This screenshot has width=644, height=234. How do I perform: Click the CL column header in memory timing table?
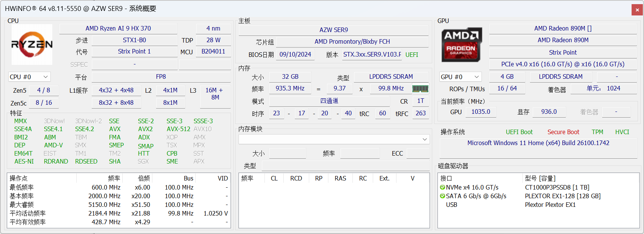pos(274,178)
